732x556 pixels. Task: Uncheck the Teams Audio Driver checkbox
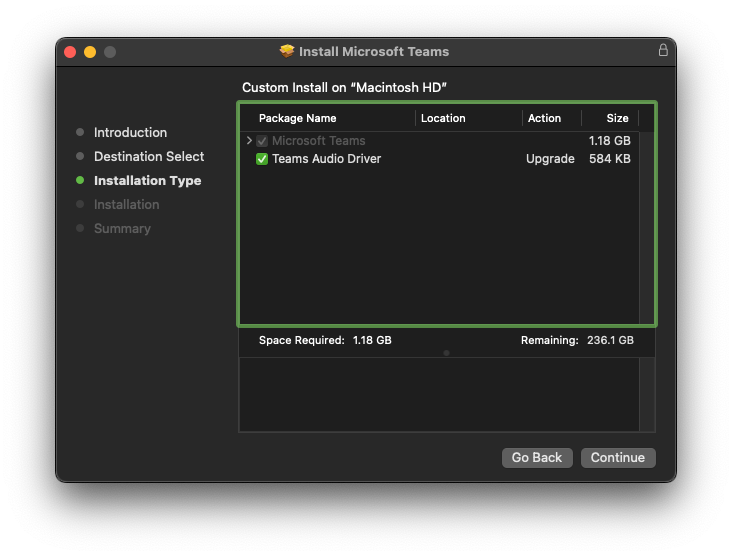[262, 159]
